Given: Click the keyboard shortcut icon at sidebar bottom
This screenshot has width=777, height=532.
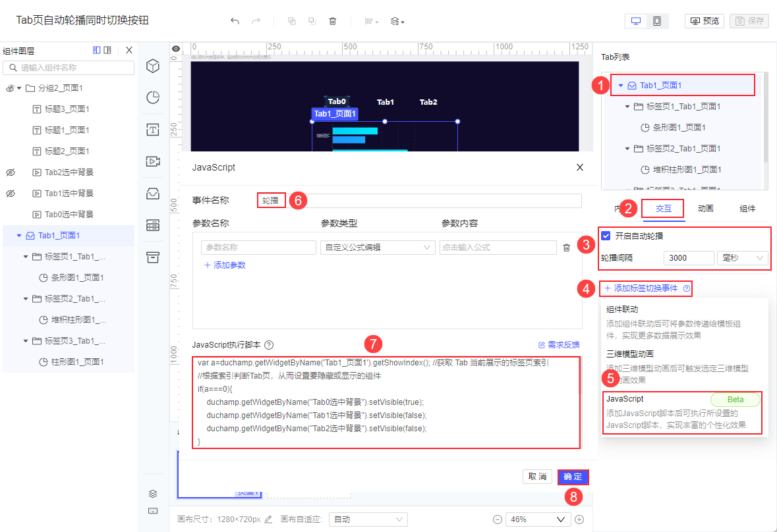Looking at the screenshot, I should 153,511.
